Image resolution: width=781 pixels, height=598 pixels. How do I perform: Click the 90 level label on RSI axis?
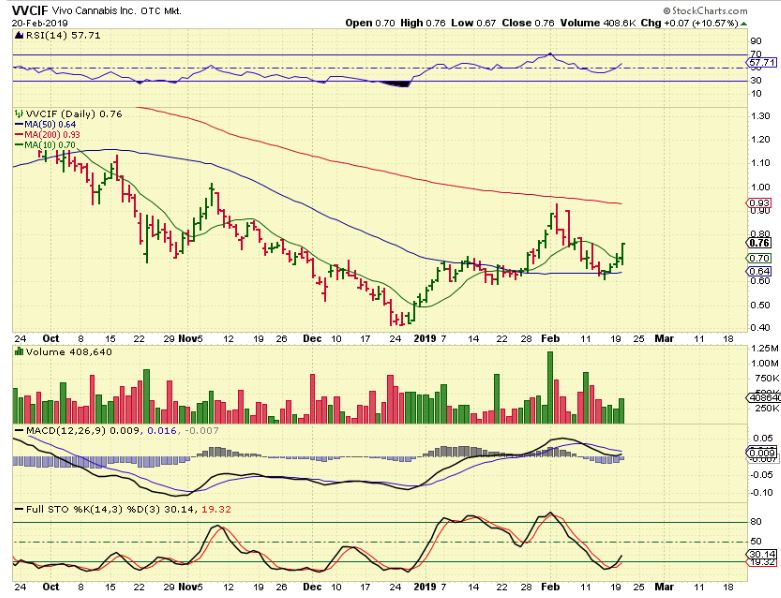pos(756,41)
